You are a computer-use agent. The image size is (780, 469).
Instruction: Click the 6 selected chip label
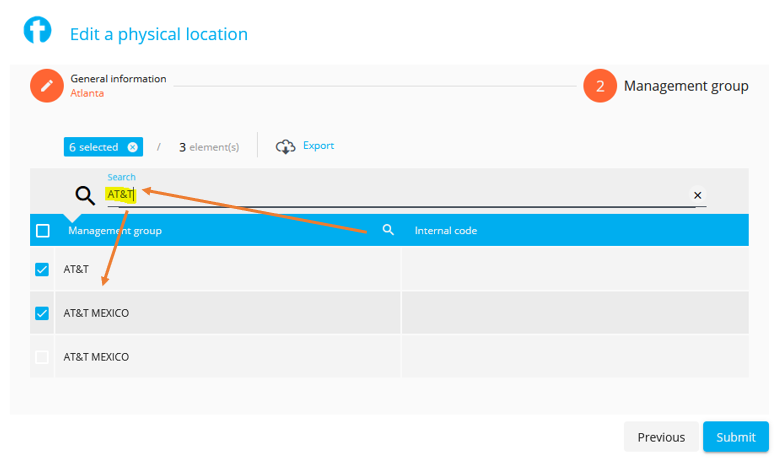(x=94, y=147)
